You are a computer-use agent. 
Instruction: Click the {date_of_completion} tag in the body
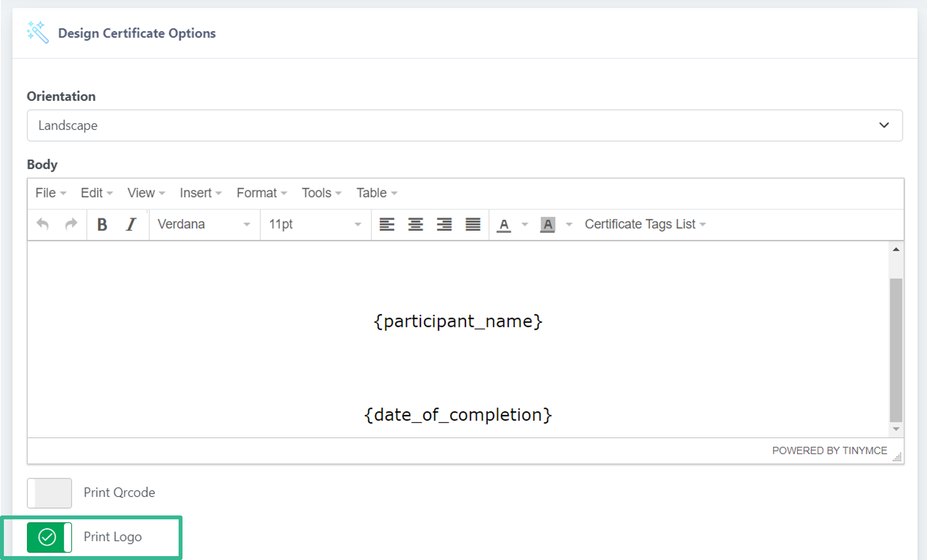458,415
